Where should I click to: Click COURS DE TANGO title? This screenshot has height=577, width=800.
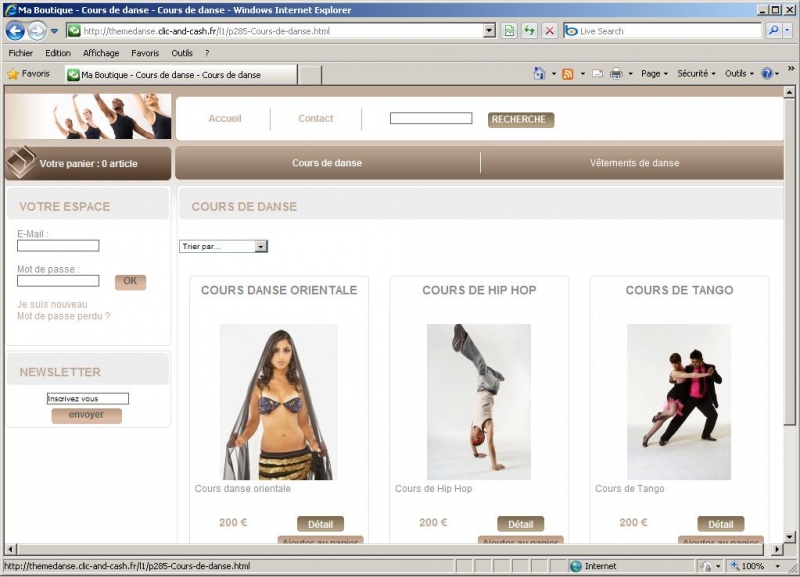coord(679,290)
